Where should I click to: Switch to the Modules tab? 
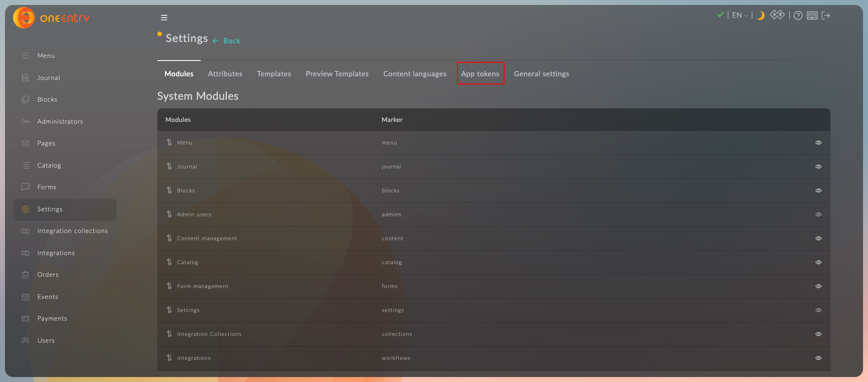coord(179,74)
